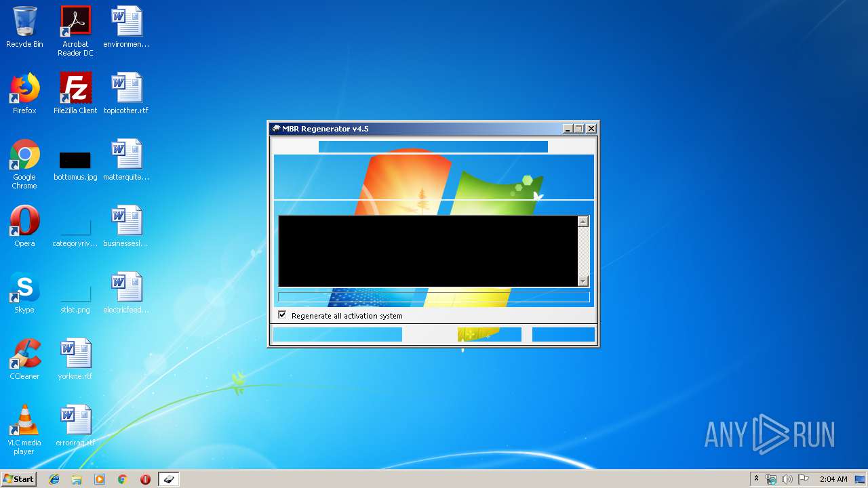Select the errorirag.rtf document icon
This screenshot has height=488, width=868.
75,426
